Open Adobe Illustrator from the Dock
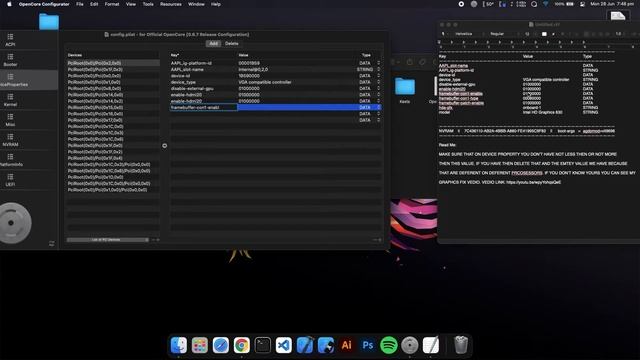Image resolution: width=640 pixels, height=360 pixels. tap(347, 345)
